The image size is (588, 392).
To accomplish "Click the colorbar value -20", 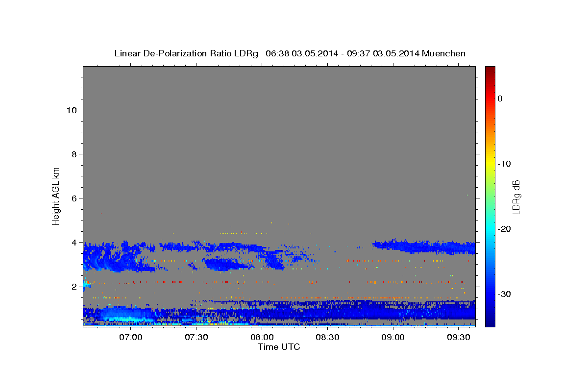I will click(505, 229).
